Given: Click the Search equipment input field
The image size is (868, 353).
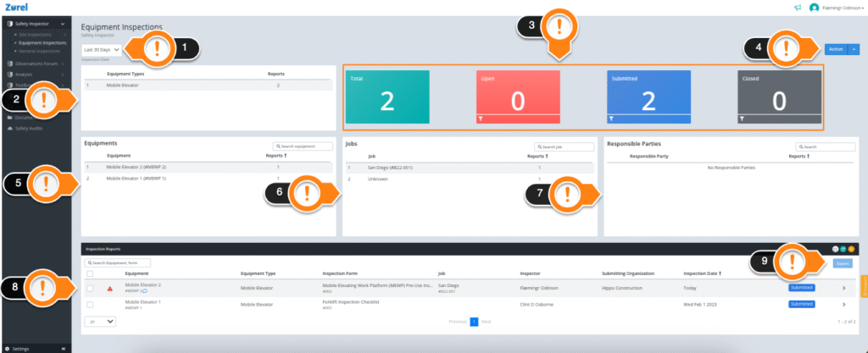Looking at the screenshot, I should (x=303, y=146).
